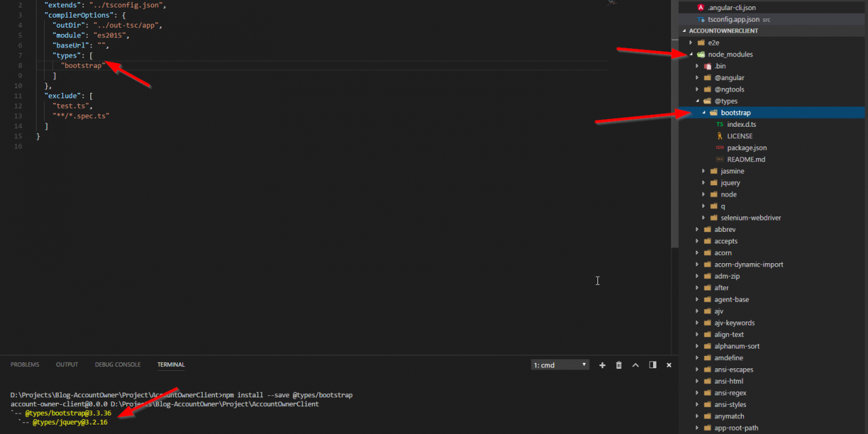The image size is (868, 434).
Task: Click the new terminal plus icon
Action: (602, 365)
